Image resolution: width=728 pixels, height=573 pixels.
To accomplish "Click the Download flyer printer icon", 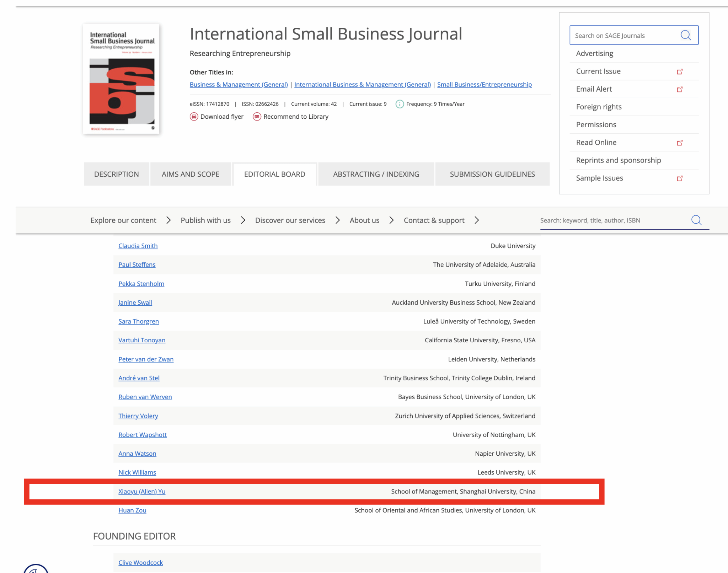I will coord(194,117).
